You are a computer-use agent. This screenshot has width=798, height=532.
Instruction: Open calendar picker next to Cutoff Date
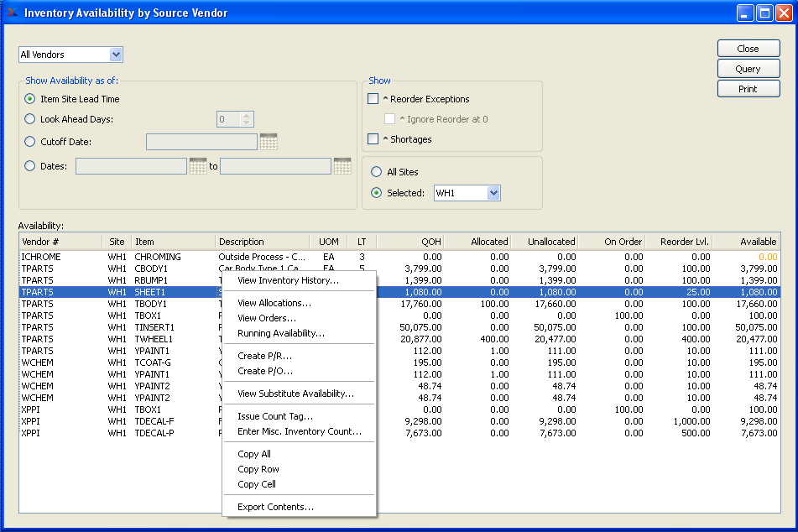[x=268, y=142]
